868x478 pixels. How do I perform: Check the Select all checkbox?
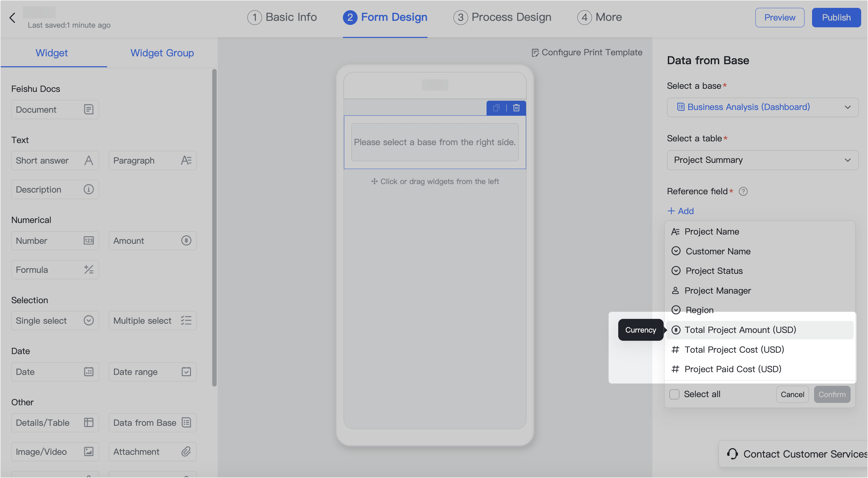click(x=674, y=394)
